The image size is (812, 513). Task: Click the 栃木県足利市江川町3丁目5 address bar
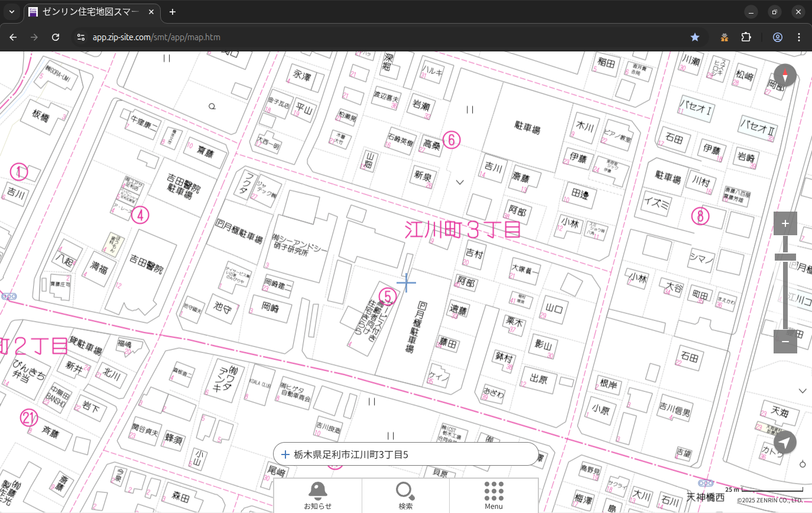click(408, 454)
